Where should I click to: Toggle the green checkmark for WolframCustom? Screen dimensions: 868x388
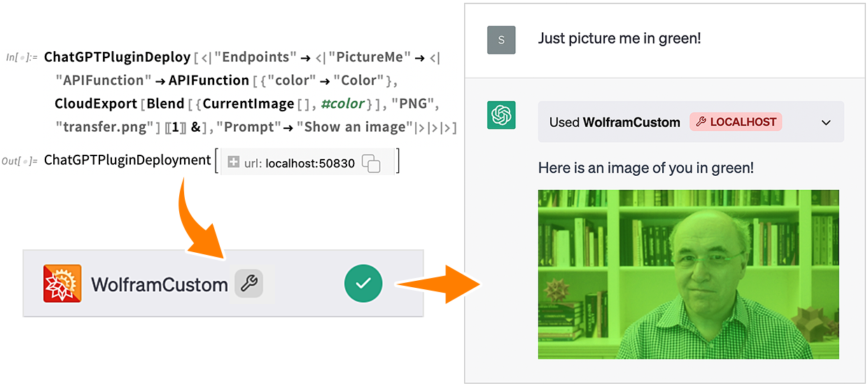click(363, 284)
